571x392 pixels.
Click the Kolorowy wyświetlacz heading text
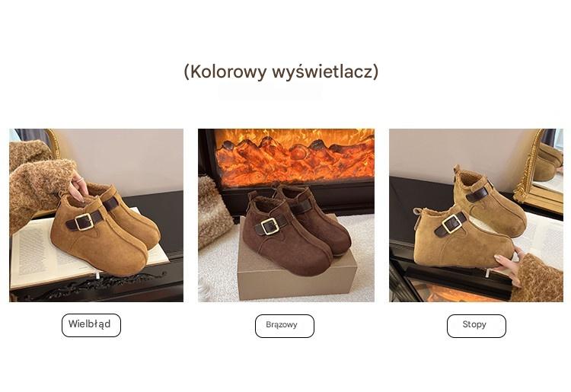tap(281, 72)
